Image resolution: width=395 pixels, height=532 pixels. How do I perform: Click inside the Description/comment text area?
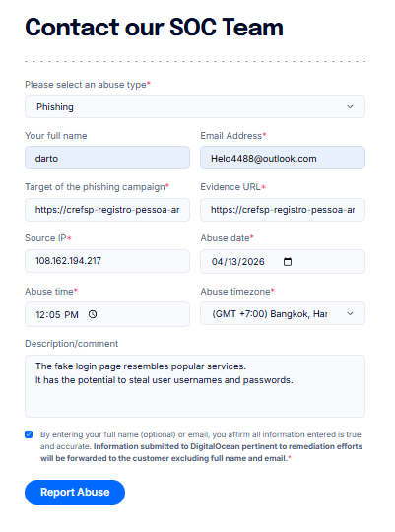(195, 386)
